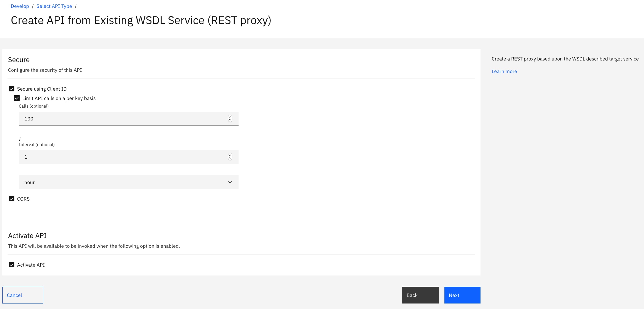Navigate to Develop via the breadcrumb

(20, 6)
